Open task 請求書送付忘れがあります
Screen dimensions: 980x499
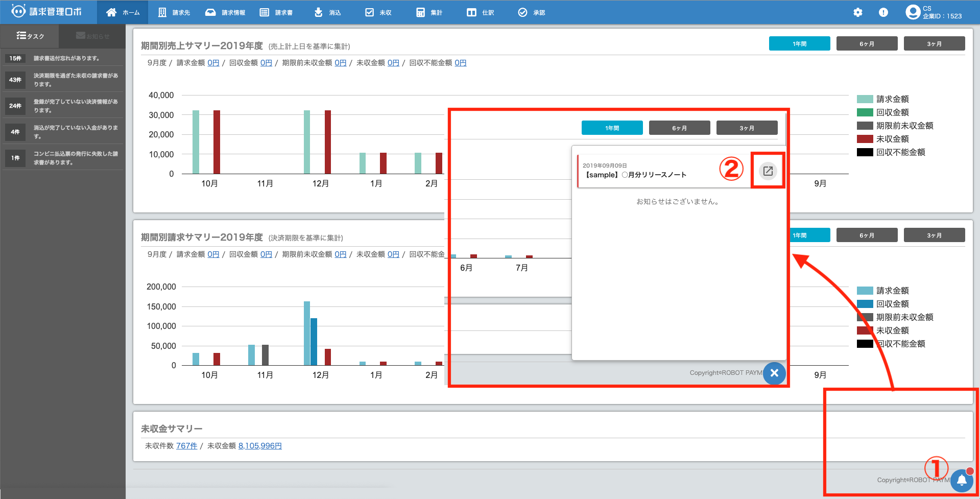[x=66, y=58]
